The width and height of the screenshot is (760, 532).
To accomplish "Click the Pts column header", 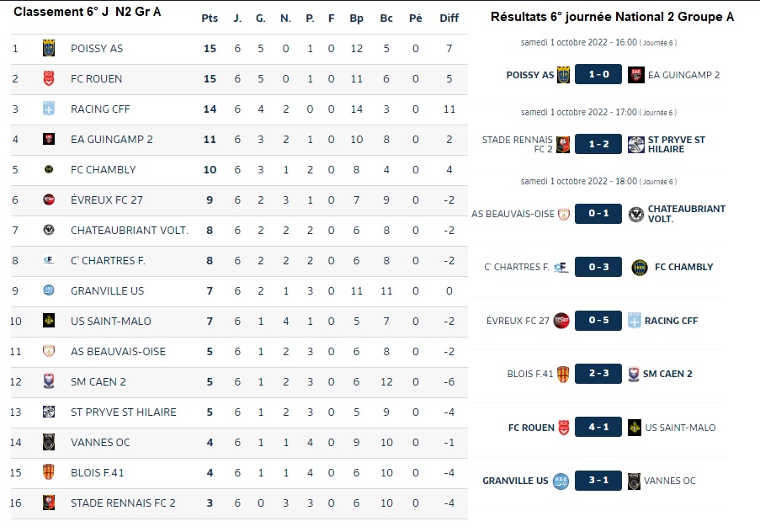I will tap(210, 19).
